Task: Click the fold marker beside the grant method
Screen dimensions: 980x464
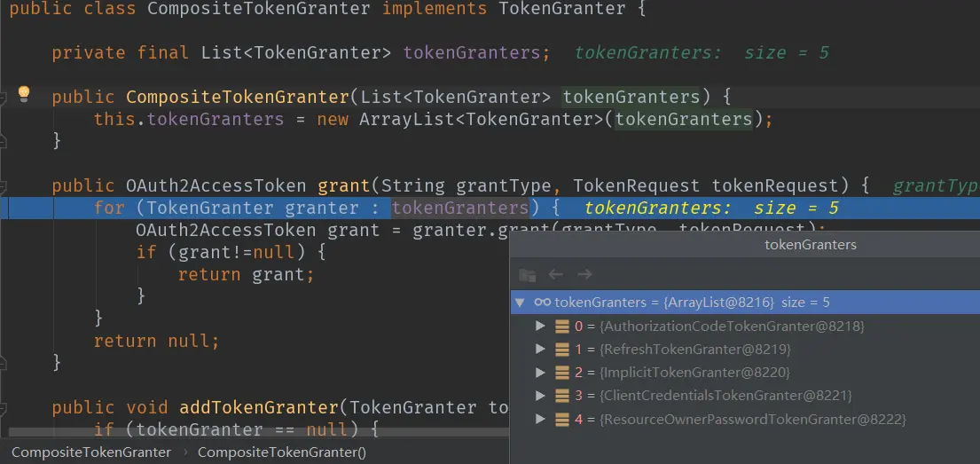Action: (4, 185)
